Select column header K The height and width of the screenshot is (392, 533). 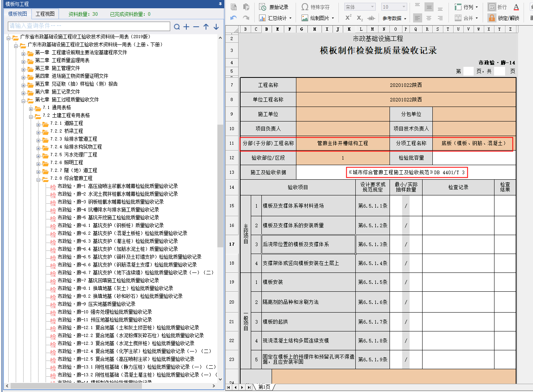[349, 29]
